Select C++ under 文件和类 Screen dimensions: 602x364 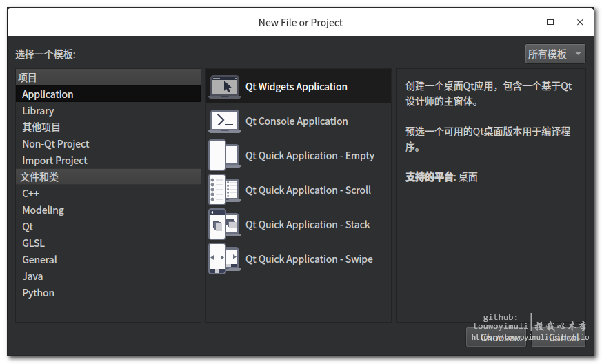pos(108,193)
